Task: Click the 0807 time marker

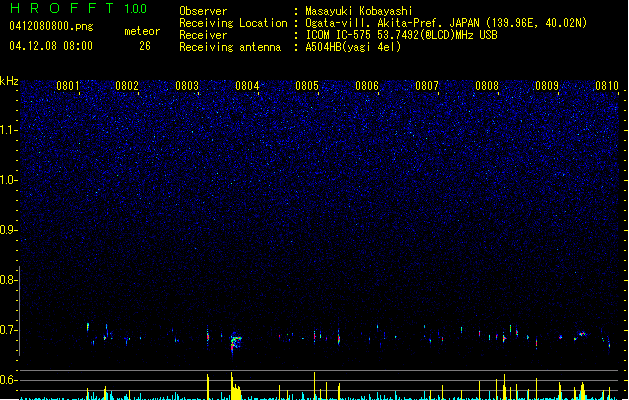Action: 427,86
